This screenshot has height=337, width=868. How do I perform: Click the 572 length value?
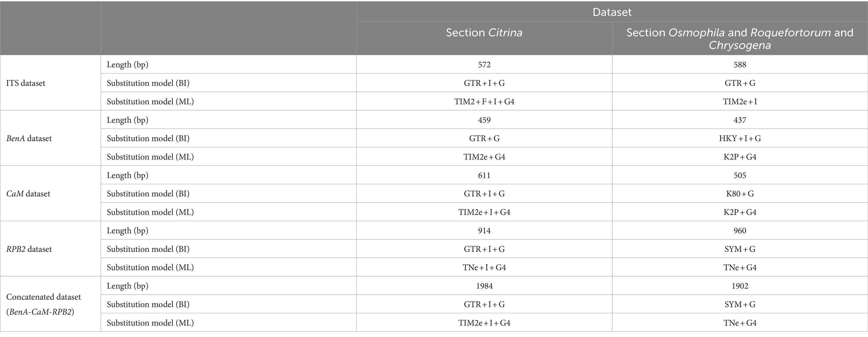[484, 65]
